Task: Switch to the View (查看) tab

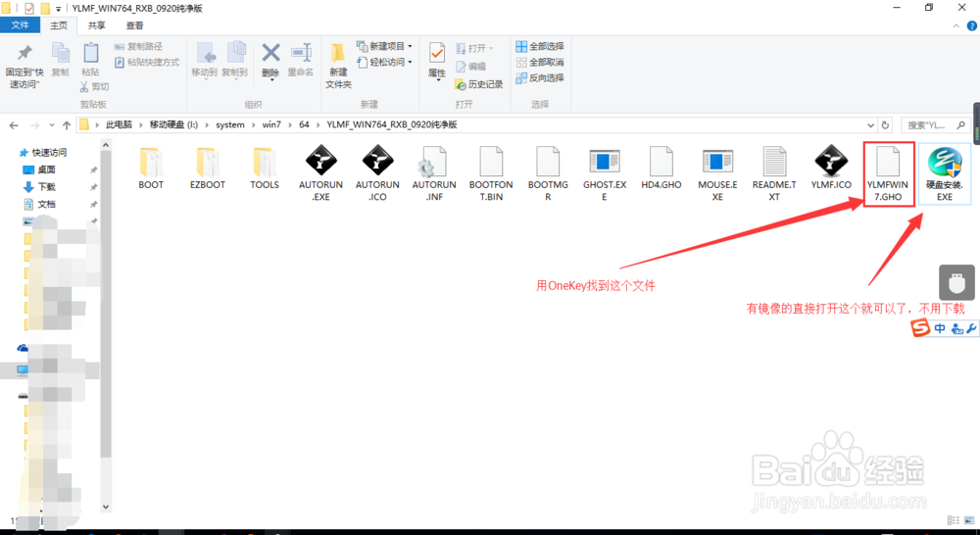Action: coord(134,25)
